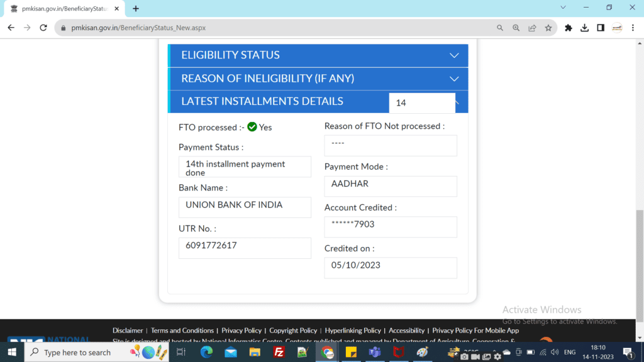The image size is (644, 362).
Task: Click chevron on ELIGIBILITY STATUS header
Action: click(x=454, y=55)
